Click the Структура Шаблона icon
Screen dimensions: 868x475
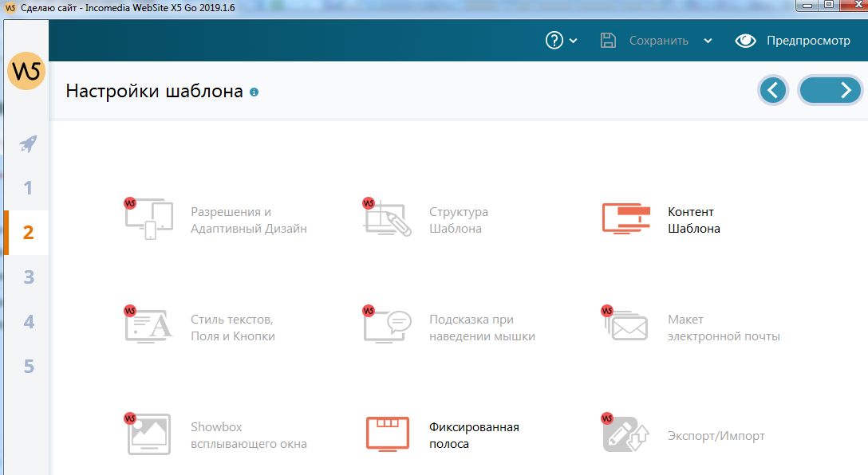click(x=387, y=219)
